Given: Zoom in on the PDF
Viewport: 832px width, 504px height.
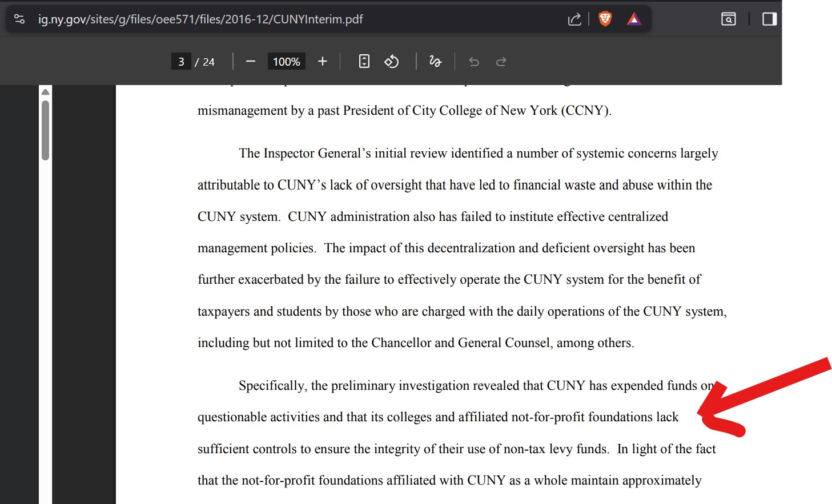Looking at the screenshot, I should point(322,61).
